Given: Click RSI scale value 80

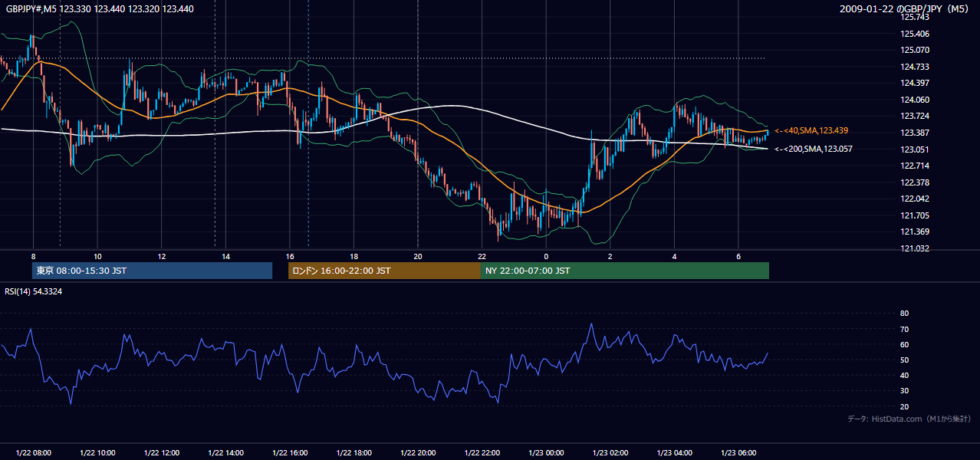Looking at the screenshot, I should point(904,314).
